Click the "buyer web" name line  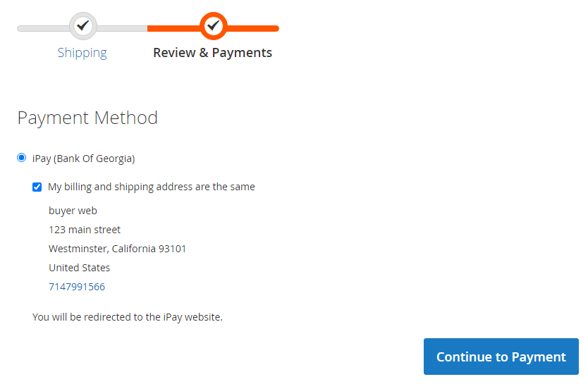click(x=73, y=211)
